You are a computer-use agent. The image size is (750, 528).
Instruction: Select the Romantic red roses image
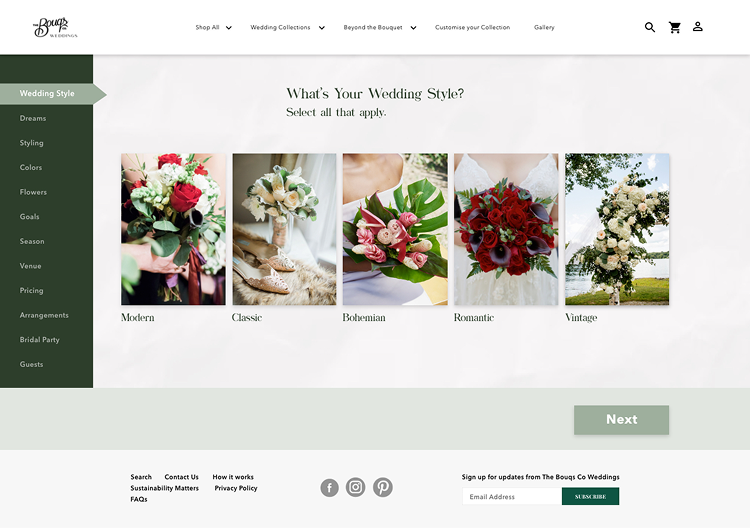pyautogui.click(x=506, y=229)
